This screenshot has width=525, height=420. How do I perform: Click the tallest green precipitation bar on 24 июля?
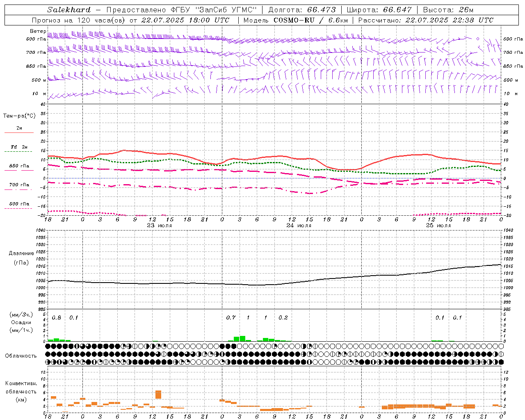tap(242, 339)
